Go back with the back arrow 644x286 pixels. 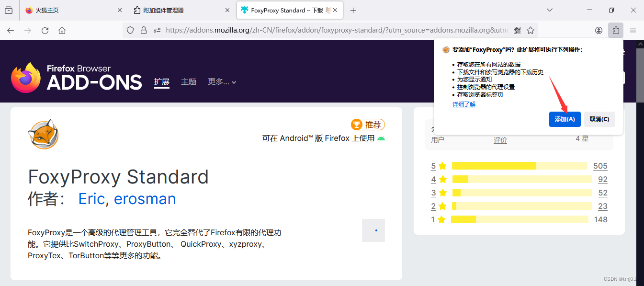[11, 30]
